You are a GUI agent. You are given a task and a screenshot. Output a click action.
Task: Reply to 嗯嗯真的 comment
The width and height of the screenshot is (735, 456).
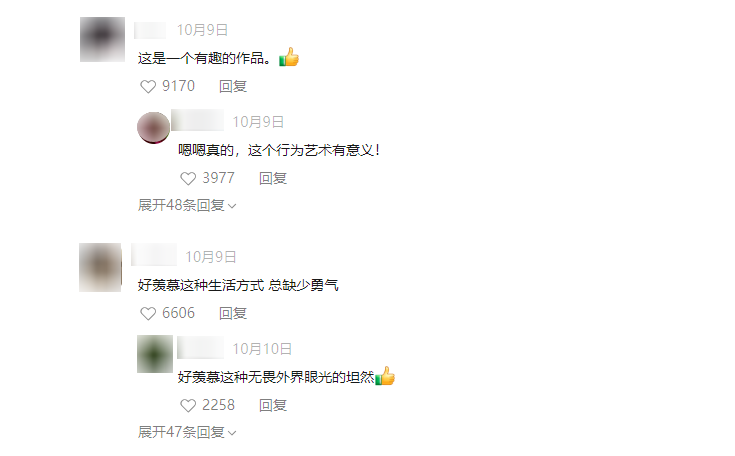point(273,179)
